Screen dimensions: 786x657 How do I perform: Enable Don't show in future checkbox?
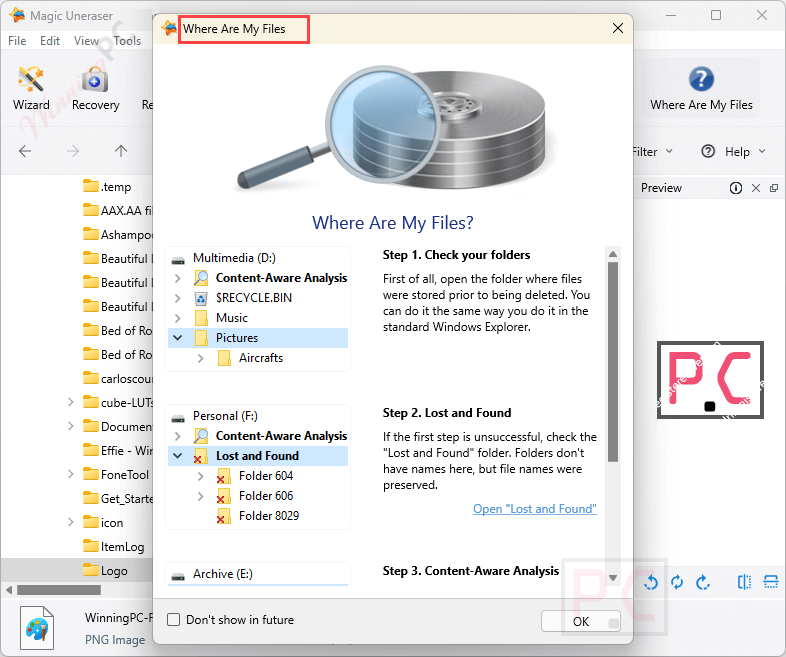(173, 619)
